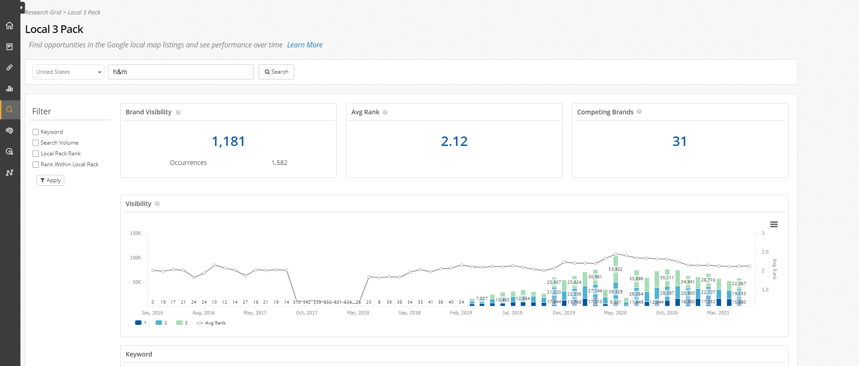Follow the Learn More link
868x366 pixels.
pos(305,45)
